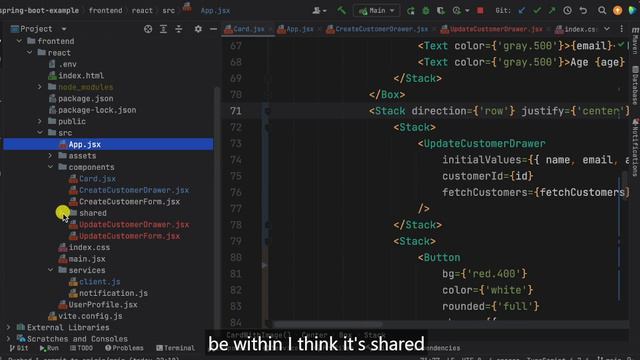
Task: Open UserProfile.jsx in tree
Action: [98, 304]
